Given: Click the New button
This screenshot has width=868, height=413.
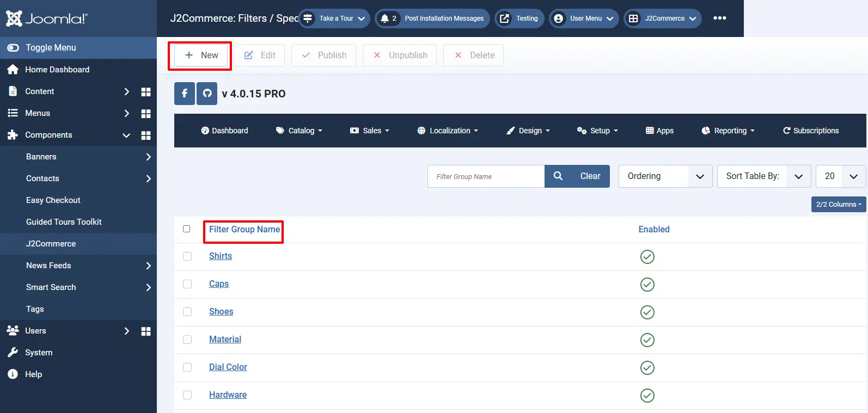Looking at the screenshot, I should (x=201, y=55).
